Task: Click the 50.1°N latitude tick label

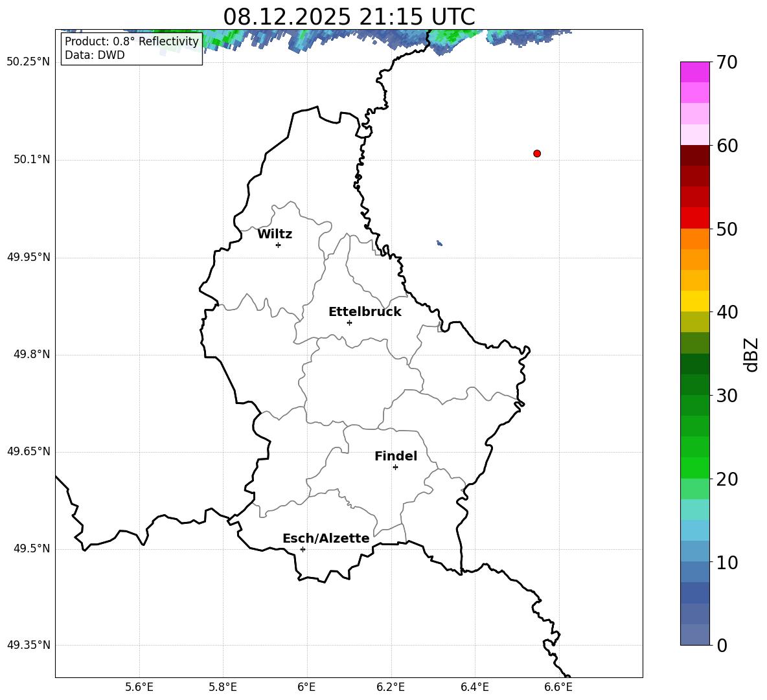Action: click(32, 159)
